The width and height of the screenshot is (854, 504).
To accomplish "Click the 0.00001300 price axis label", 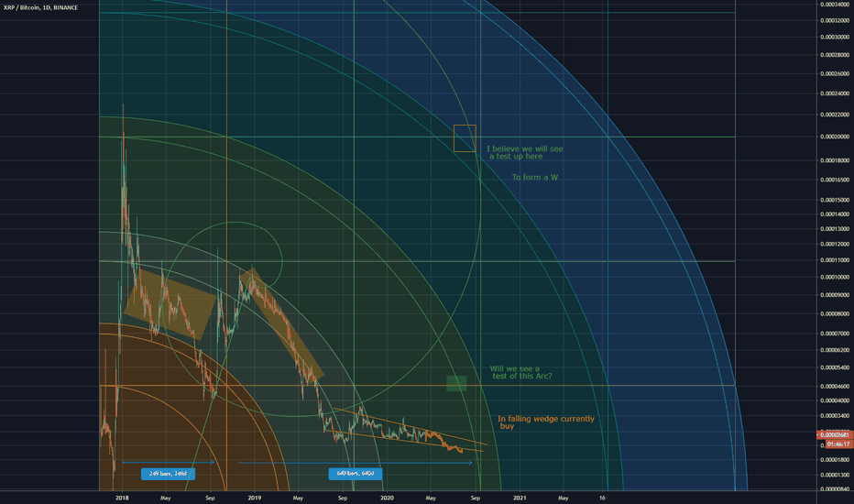I will (835, 475).
